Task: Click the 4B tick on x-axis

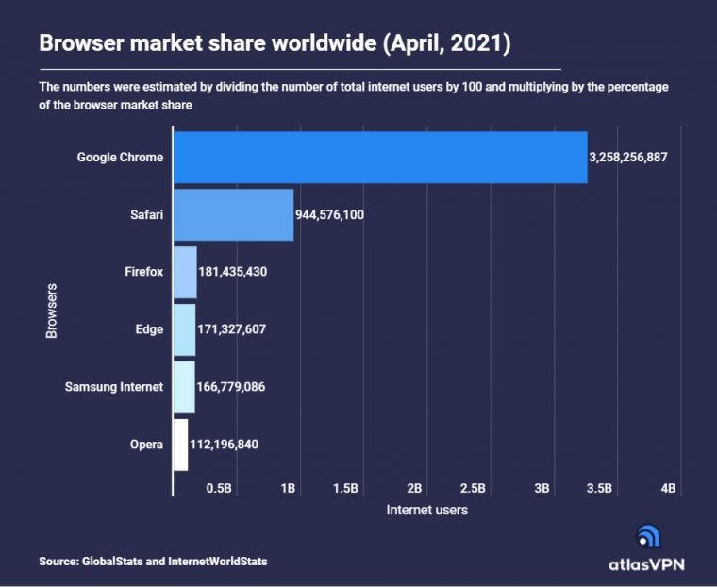Action: [669, 488]
